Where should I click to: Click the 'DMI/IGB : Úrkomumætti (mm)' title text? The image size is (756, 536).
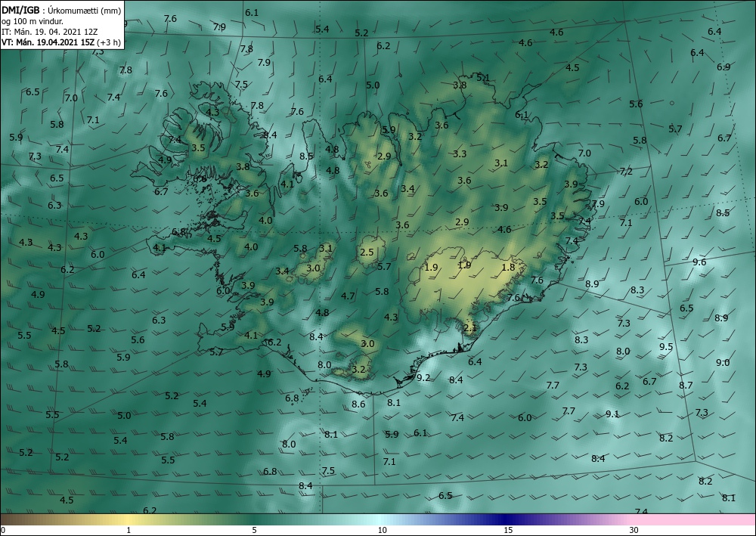point(61,10)
